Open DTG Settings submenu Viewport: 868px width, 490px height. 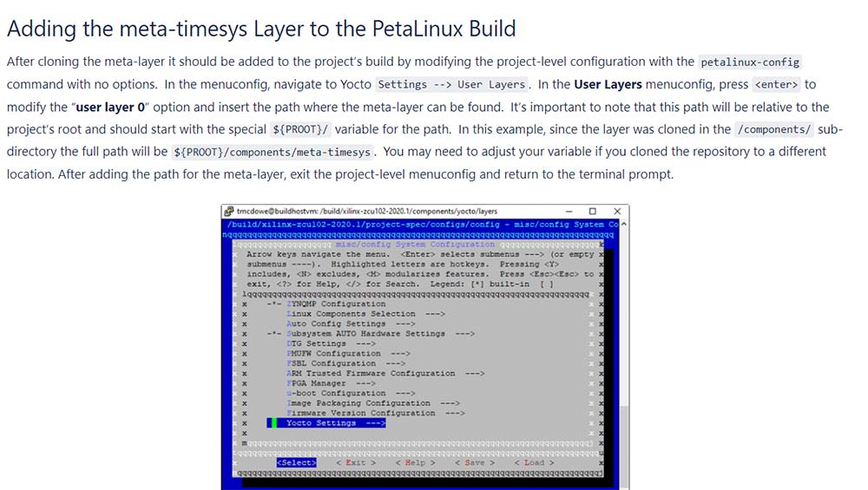point(331,343)
